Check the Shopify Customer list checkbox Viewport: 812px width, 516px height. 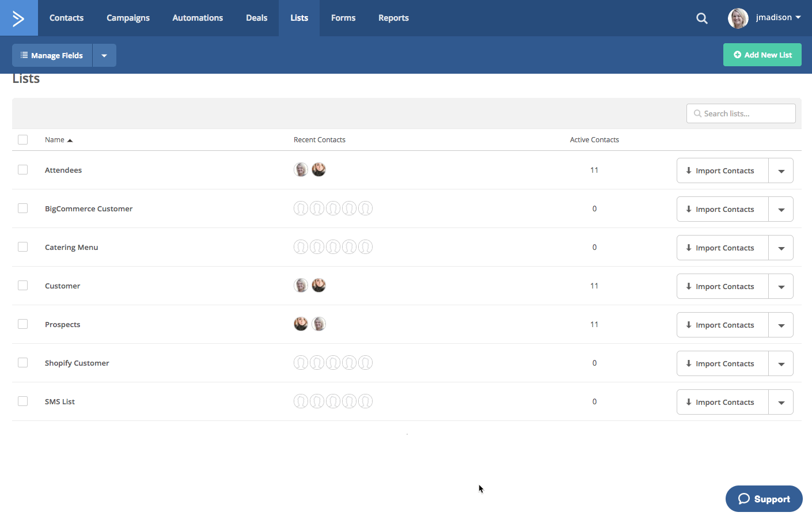tap(22, 362)
